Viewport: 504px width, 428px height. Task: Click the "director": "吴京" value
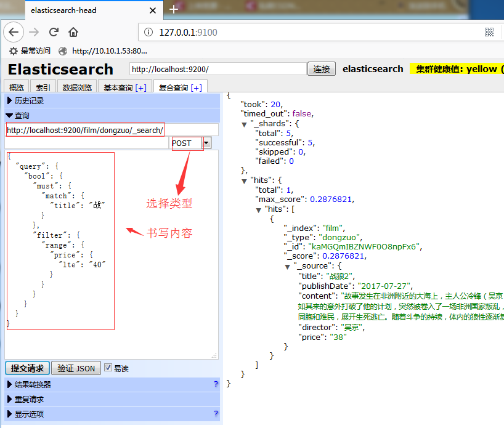point(351,328)
